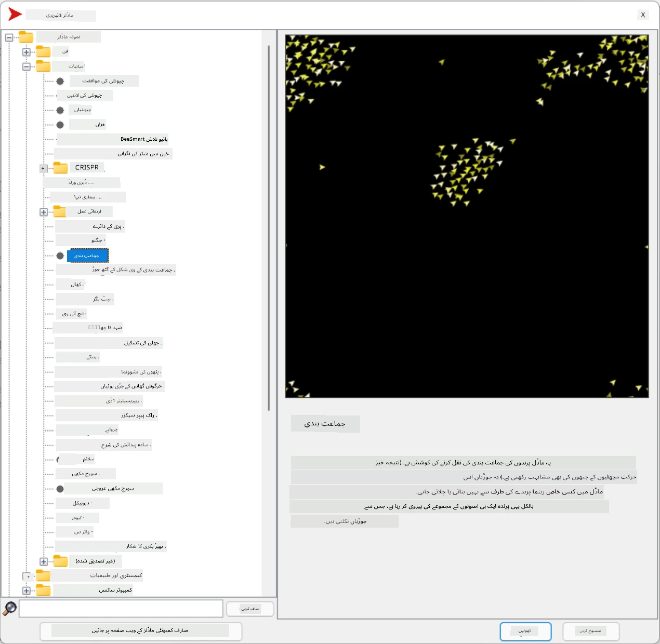Click the کھولیں open button

tap(525, 632)
